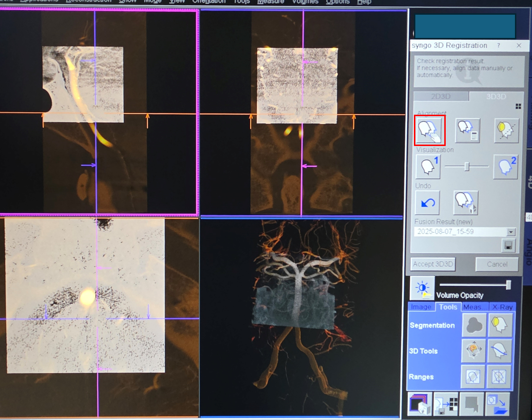Click the reset registration icon beside undo
532x420 pixels.
pyautogui.click(x=466, y=203)
